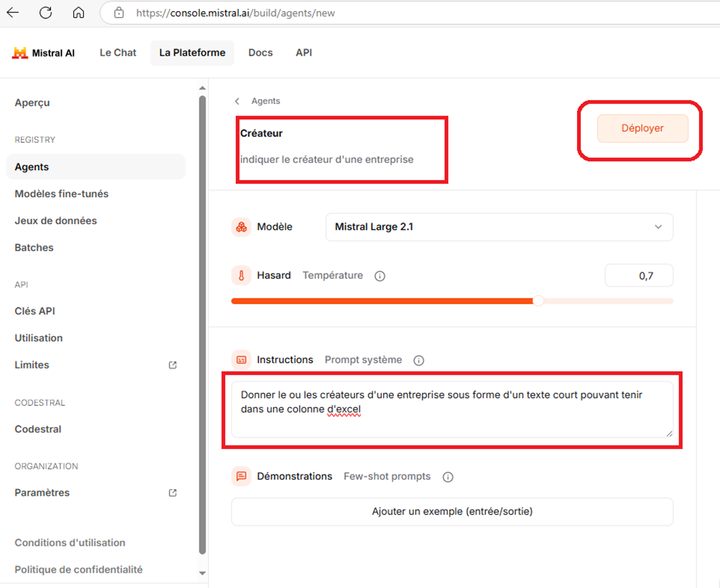Click the Modèle icon
This screenshot has height=588, width=720.
click(241, 227)
